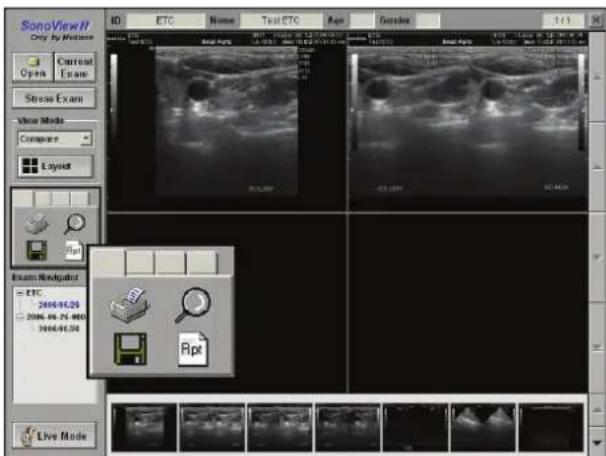Click the small printer icon above Exam Navigator
The height and width of the screenshot is (456, 606).
click(x=37, y=223)
